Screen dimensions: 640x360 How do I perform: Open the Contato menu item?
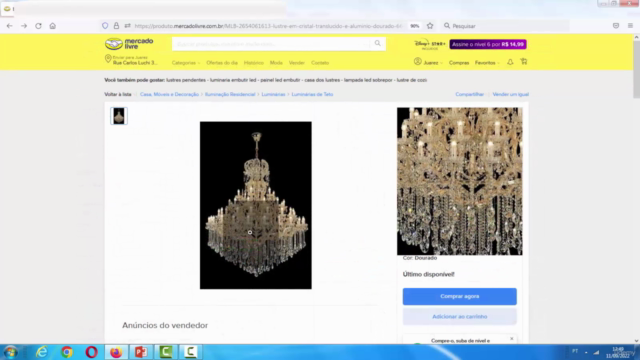[320, 63]
